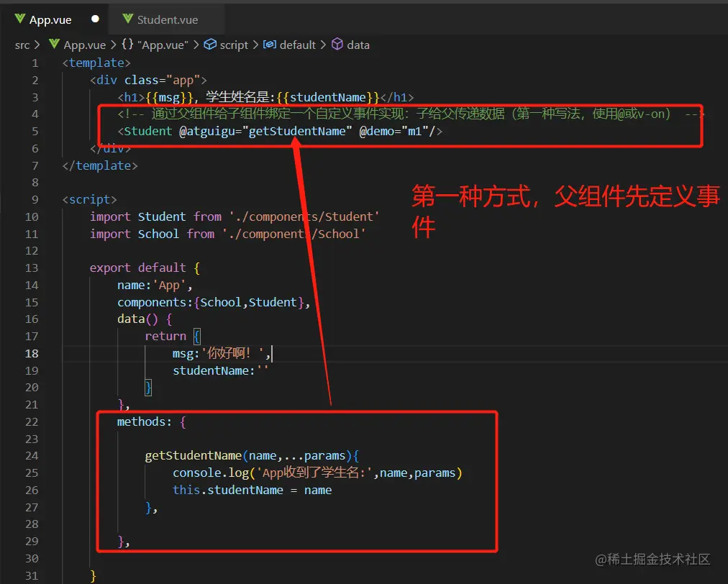This screenshot has width=728, height=584.
Task: Click console.log statement on line 25
Action: tap(317, 473)
